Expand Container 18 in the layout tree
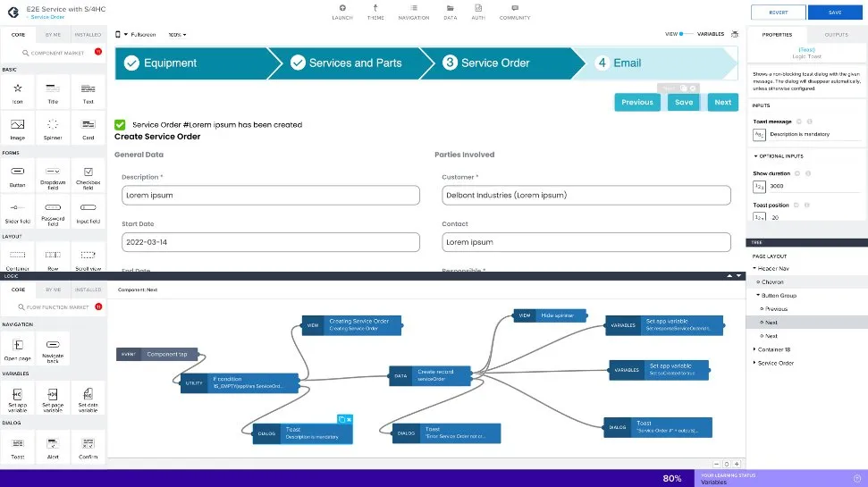The height and width of the screenshot is (487, 868). click(x=755, y=349)
